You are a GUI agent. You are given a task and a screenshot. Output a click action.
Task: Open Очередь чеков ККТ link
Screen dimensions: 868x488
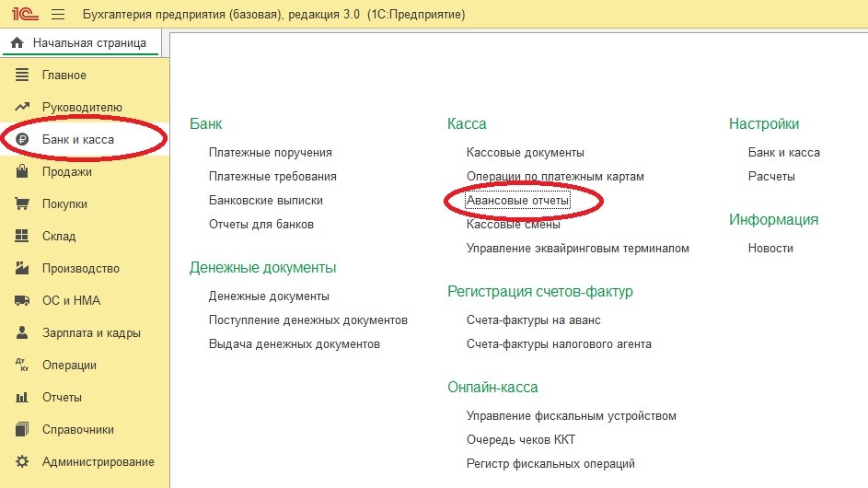[521, 439]
